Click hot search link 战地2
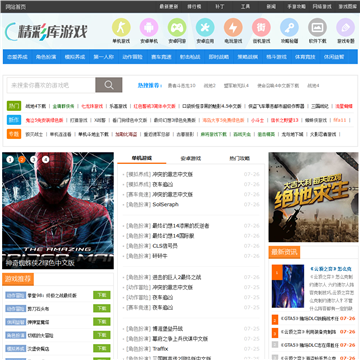The width and height of the screenshot is (360, 360). (x=210, y=86)
